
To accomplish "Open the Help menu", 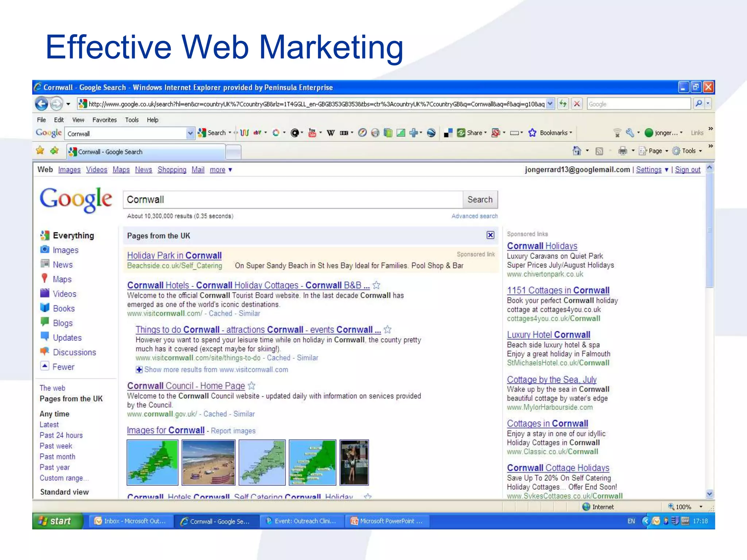I will pos(152,120).
